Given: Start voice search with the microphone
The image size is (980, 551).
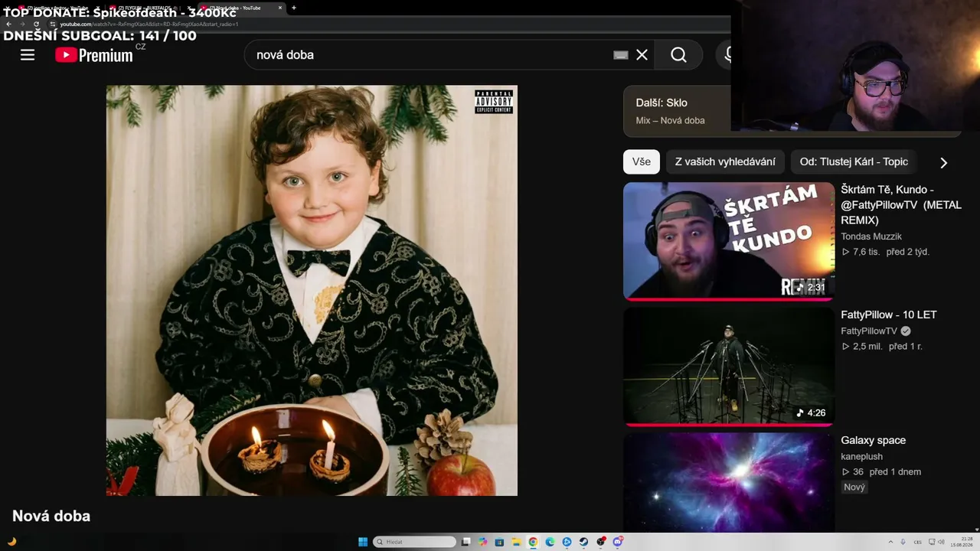Looking at the screenshot, I should pos(727,55).
